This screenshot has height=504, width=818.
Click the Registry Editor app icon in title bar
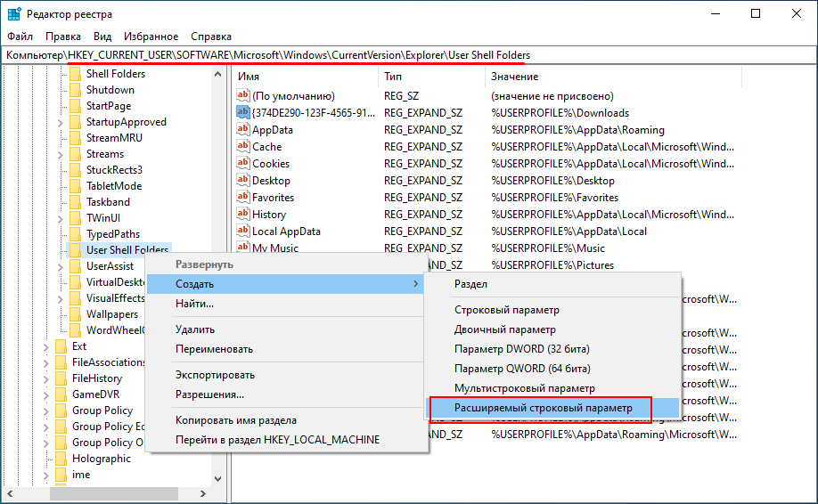pos(14,13)
